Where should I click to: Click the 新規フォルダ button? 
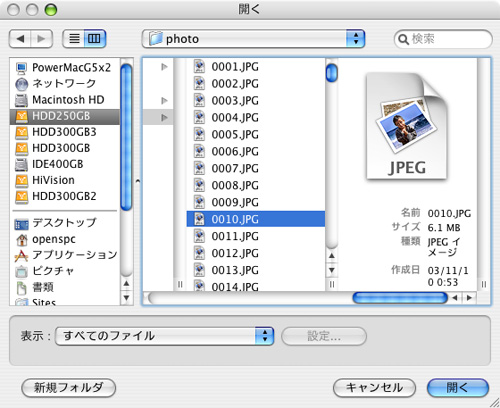pyautogui.click(x=69, y=388)
